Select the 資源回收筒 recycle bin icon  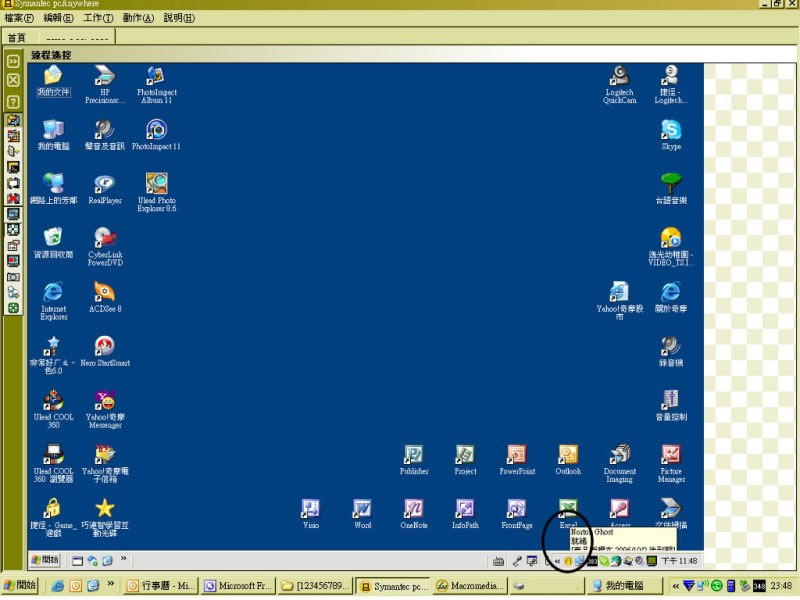point(53,243)
